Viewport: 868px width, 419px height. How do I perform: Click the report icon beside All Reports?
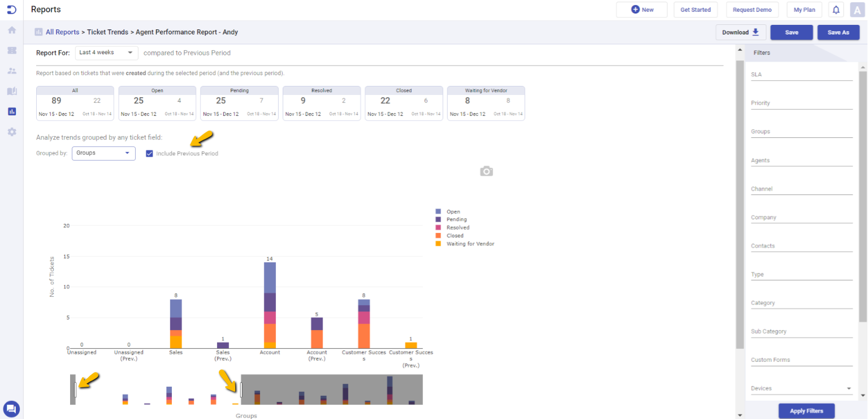(38, 32)
